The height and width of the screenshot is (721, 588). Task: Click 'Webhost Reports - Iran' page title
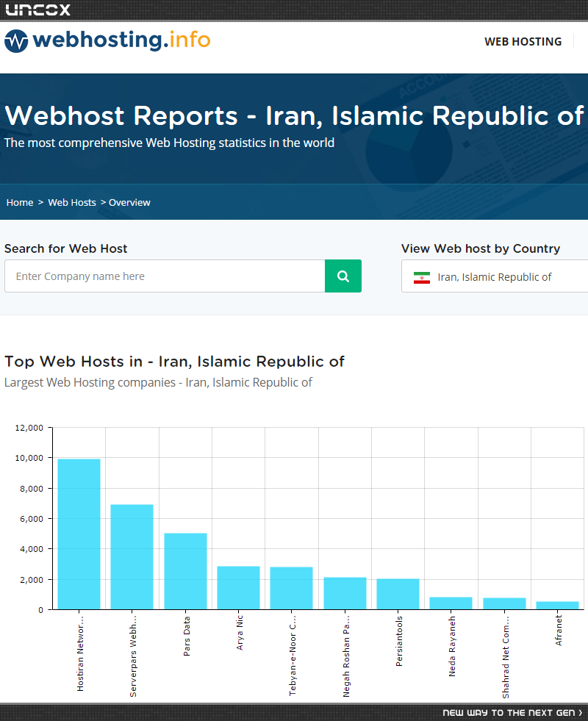click(294, 115)
